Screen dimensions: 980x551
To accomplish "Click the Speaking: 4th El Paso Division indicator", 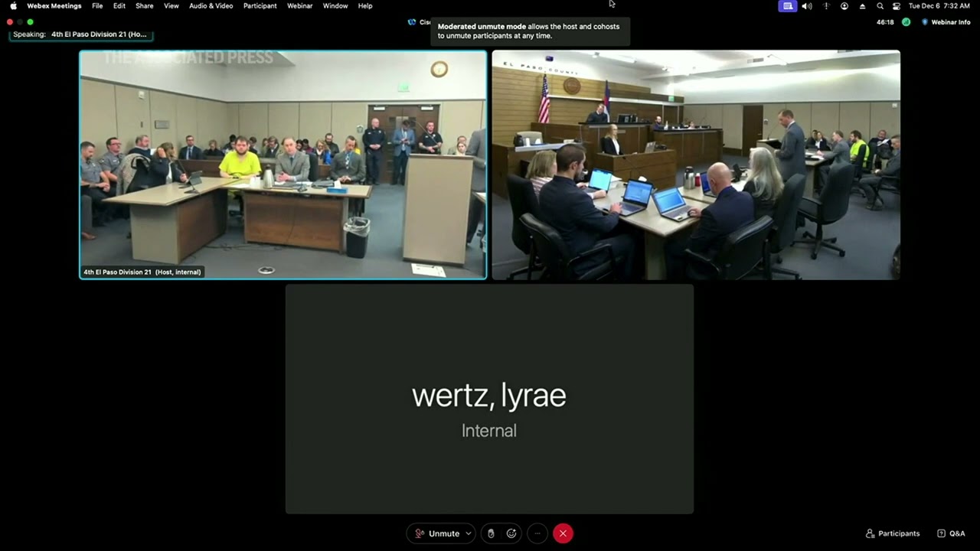I will [x=80, y=34].
